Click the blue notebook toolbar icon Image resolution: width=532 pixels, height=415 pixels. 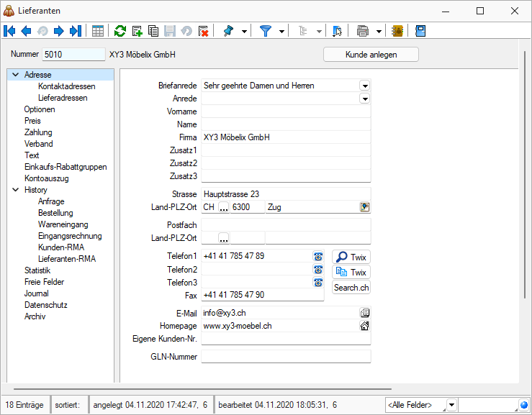[x=420, y=31]
